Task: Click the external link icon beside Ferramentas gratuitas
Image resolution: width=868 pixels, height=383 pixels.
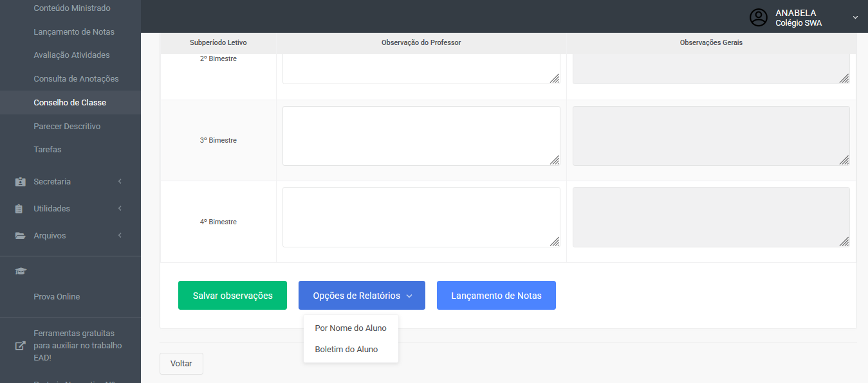Action: click(x=21, y=346)
